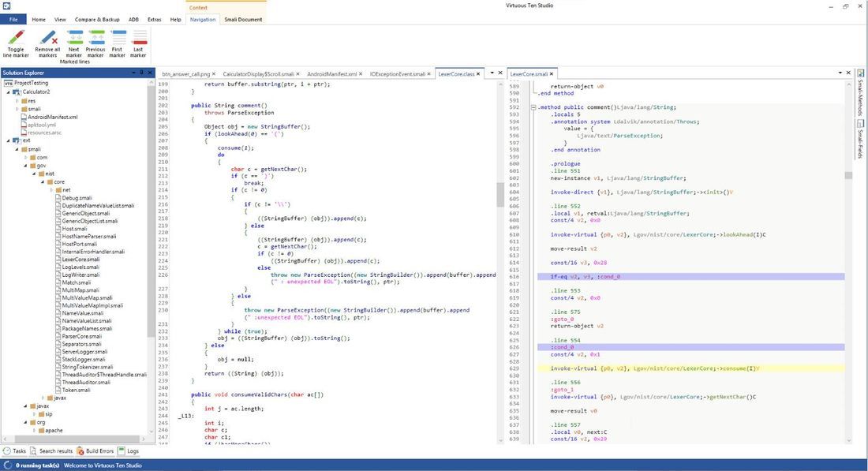The width and height of the screenshot is (868, 471).
Task: Open the View ribbon tab
Action: [60, 20]
